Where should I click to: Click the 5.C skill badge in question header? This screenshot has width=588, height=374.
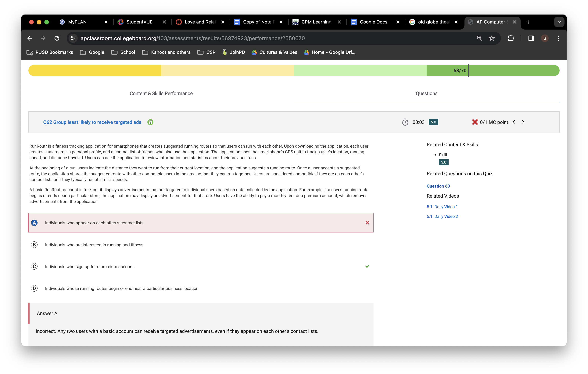coord(433,122)
